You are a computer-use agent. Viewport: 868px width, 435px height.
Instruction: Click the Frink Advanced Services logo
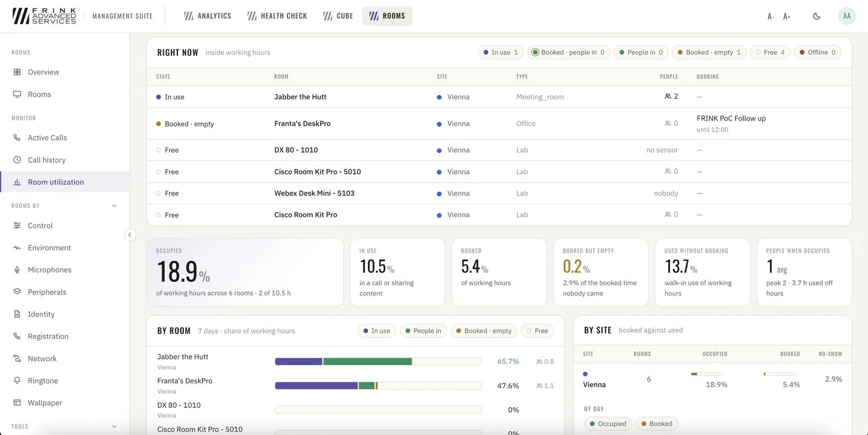[x=44, y=16]
